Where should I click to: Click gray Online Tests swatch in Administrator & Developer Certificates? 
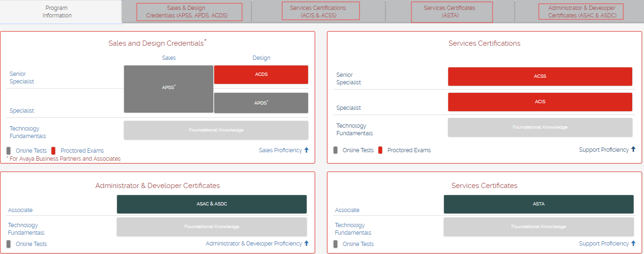coord(9,244)
